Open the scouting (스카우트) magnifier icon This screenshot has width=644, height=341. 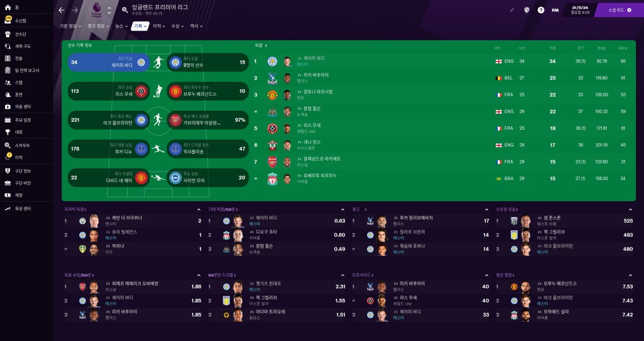click(8, 145)
